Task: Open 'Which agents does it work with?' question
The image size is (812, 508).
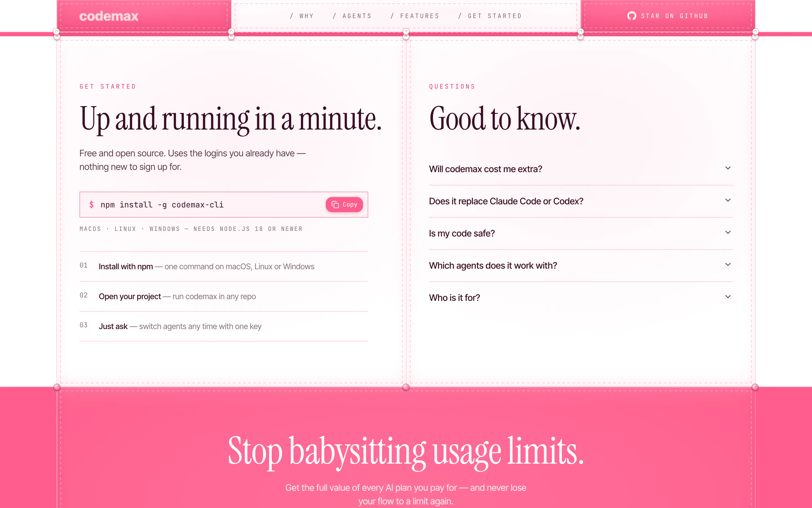Action: [x=581, y=266]
